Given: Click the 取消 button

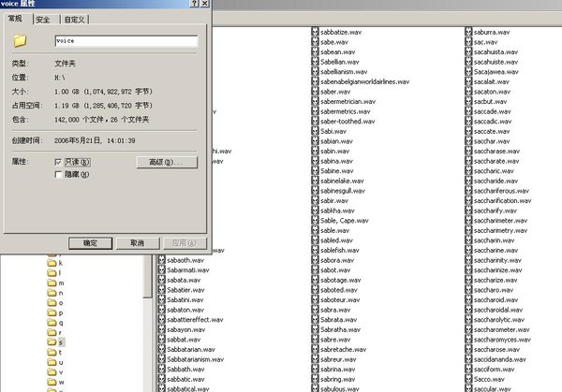Looking at the screenshot, I should pyautogui.click(x=137, y=242).
